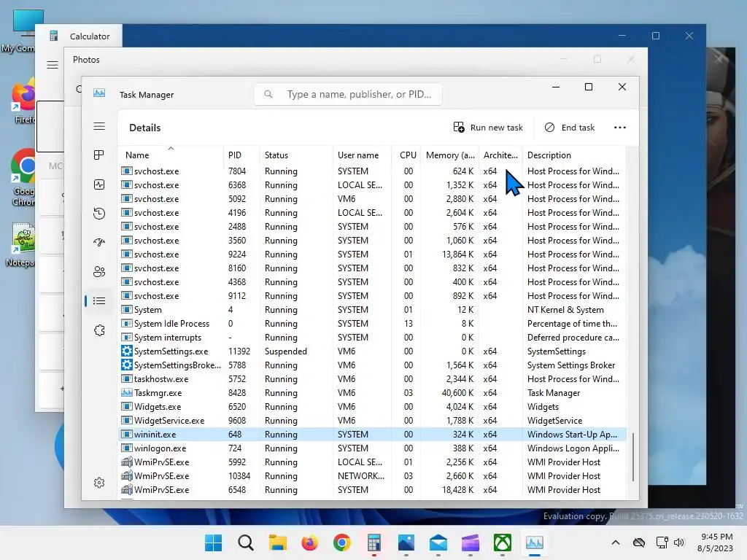Open the Users page icon in sidebar

(99, 271)
